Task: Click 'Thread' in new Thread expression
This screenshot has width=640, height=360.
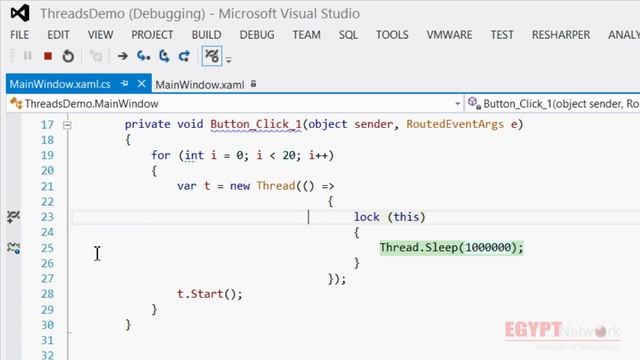Action: tap(276, 186)
